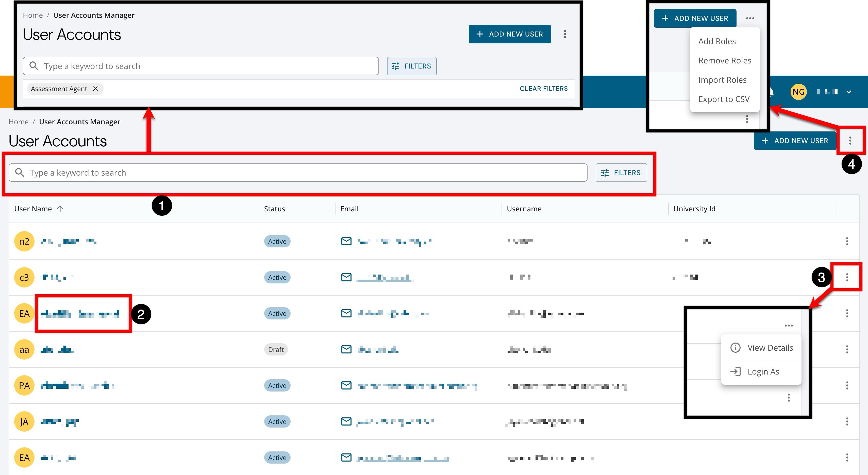868x475 pixels.
Task: Open row actions menu for user JA
Action: (847, 421)
